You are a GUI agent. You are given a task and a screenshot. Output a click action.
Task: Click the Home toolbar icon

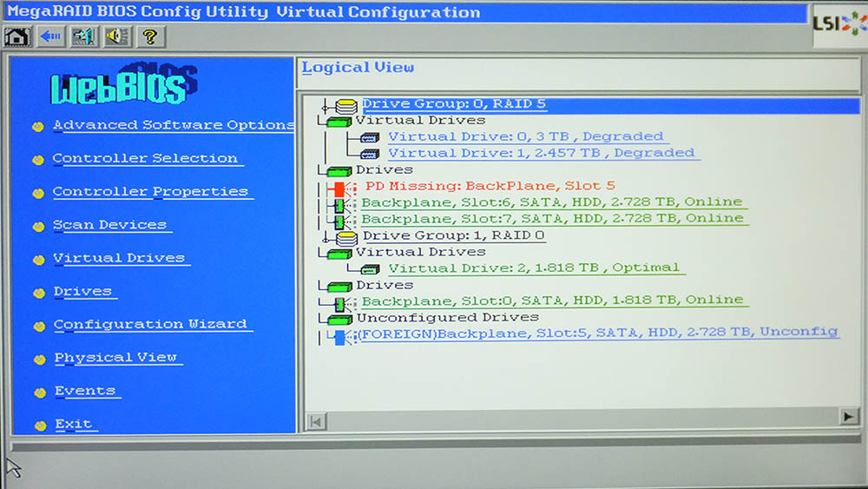click(17, 37)
